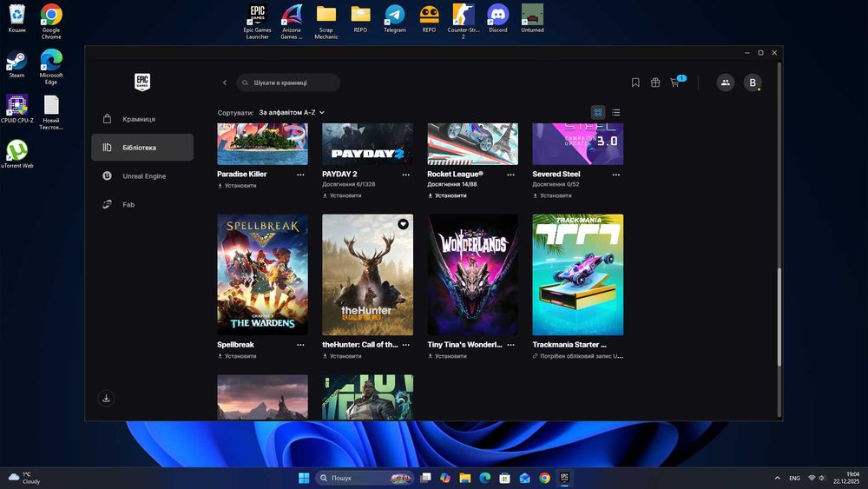This screenshot has height=489, width=868.
Task: Open the Spellbreak cover thumbnail
Action: coord(262,274)
